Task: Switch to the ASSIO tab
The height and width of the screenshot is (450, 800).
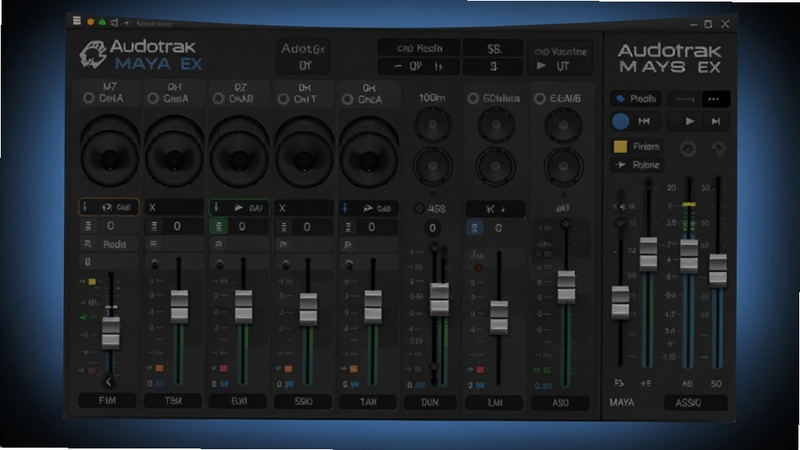Action: point(695,403)
